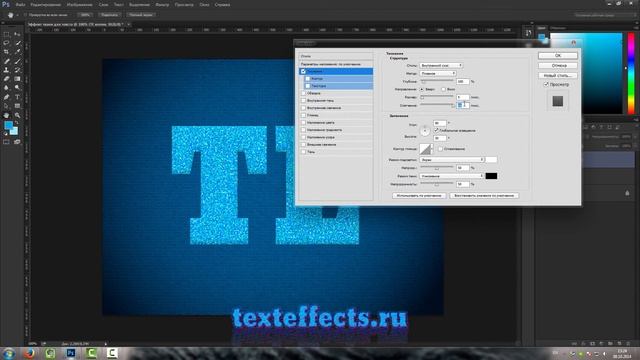Select the Crop tool
The width and height of the screenshot is (640, 360).
click(6, 52)
